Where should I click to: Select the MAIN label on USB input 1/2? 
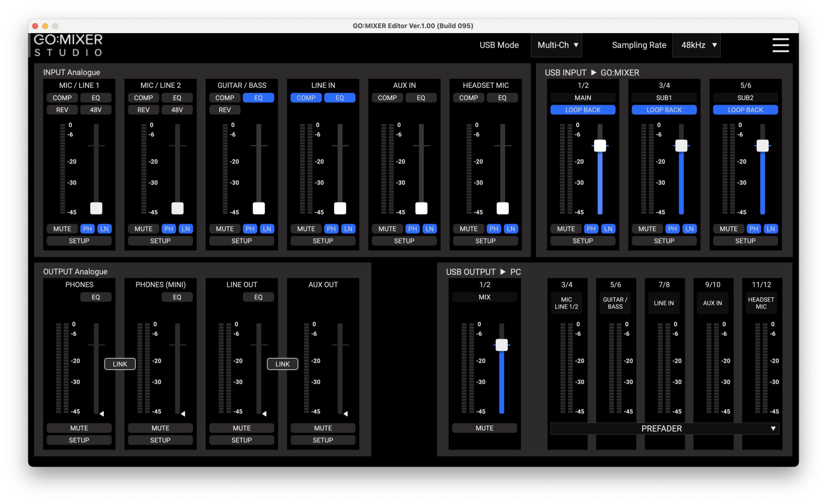pyautogui.click(x=582, y=98)
